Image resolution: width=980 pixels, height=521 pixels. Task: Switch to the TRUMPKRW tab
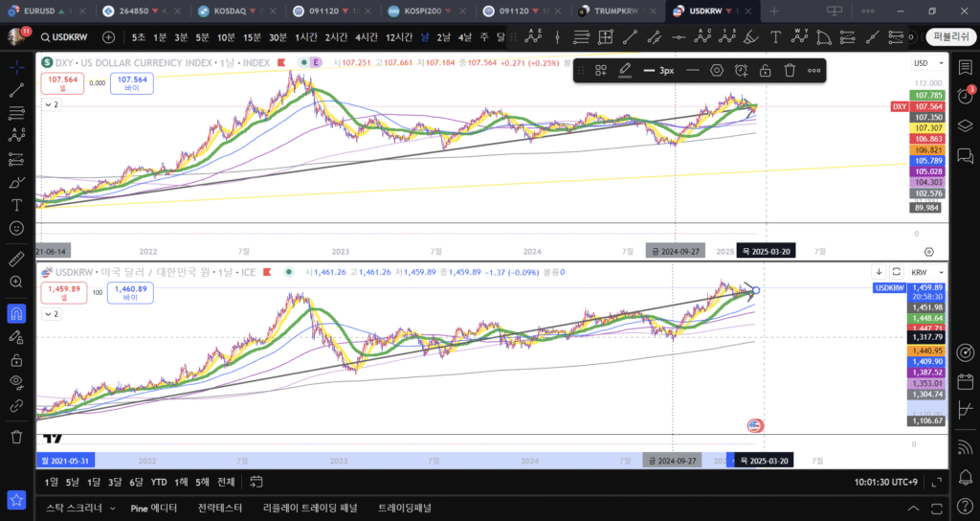pos(615,11)
